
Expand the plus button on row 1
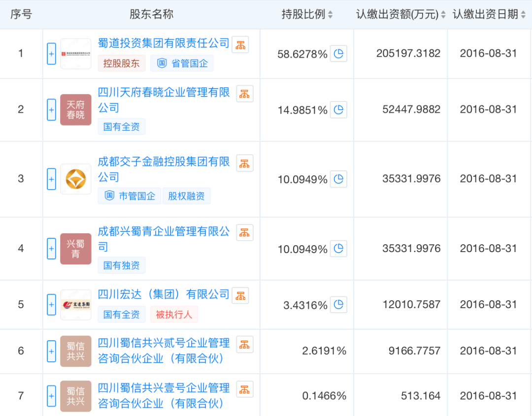[51, 54]
